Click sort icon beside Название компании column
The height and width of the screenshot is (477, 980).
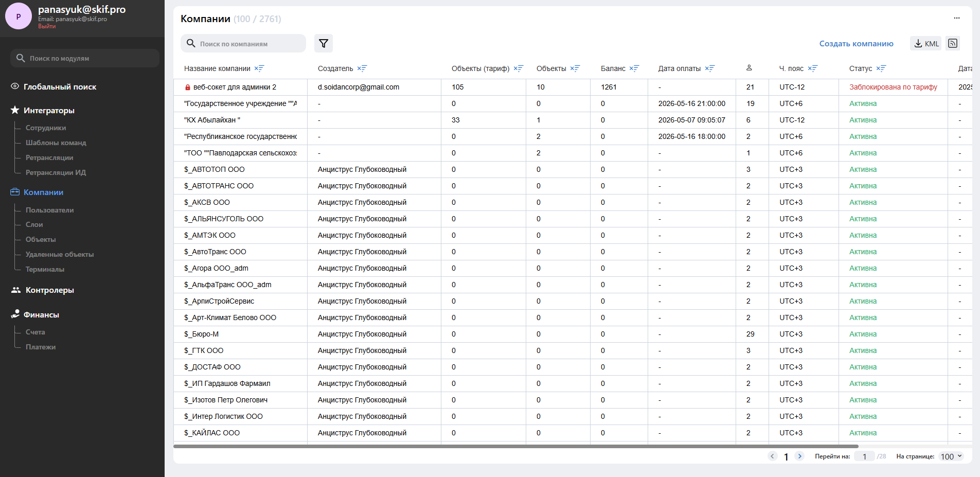(x=259, y=68)
